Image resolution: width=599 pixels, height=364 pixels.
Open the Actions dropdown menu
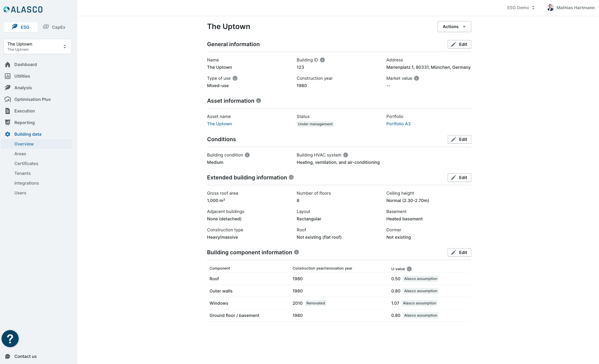(454, 27)
